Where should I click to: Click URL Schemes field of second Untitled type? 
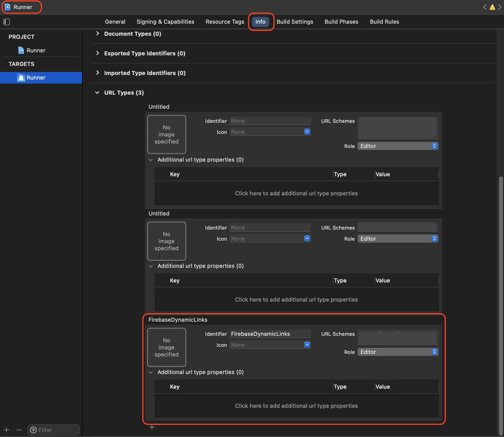(398, 227)
